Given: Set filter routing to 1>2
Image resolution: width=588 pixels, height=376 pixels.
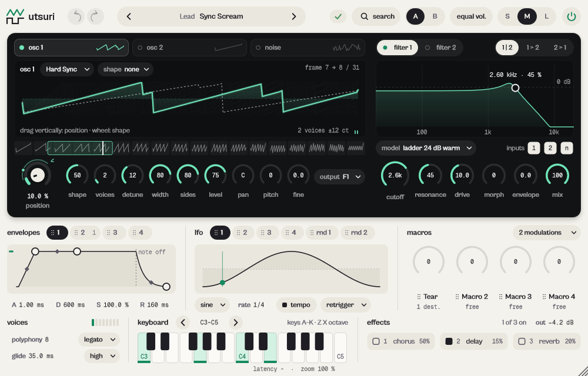Looking at the screenshot, I should (x=533, y=48).
